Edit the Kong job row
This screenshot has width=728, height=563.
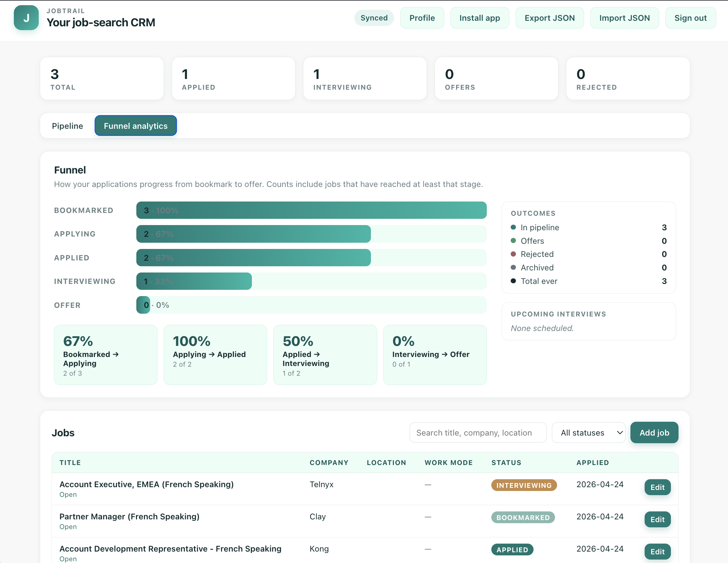point(657,552)
